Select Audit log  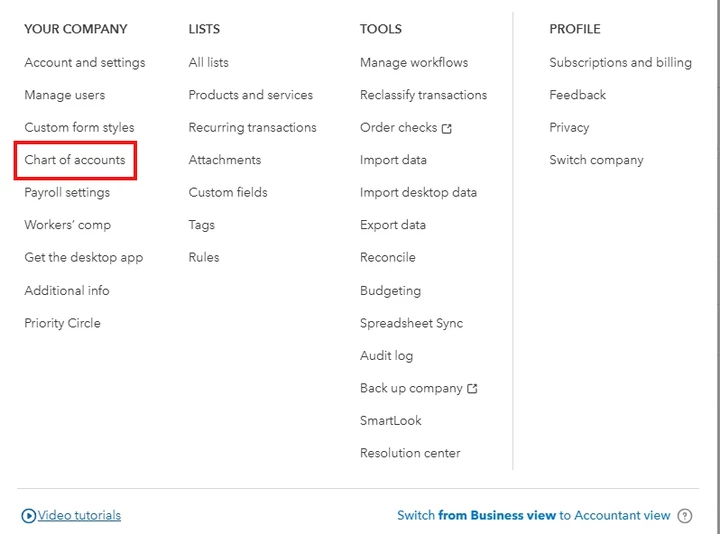[x=387, y=356]
